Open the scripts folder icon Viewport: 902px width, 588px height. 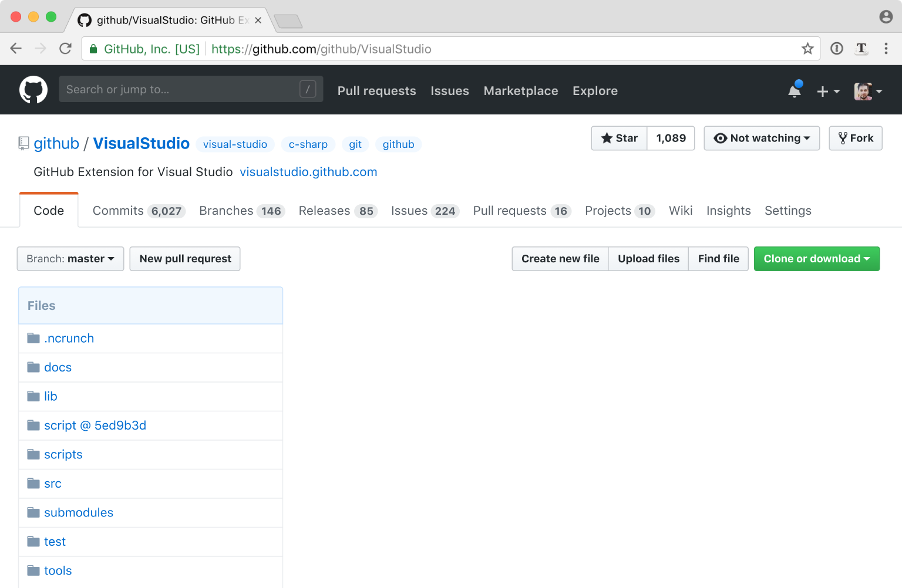(x=33, y=454)
